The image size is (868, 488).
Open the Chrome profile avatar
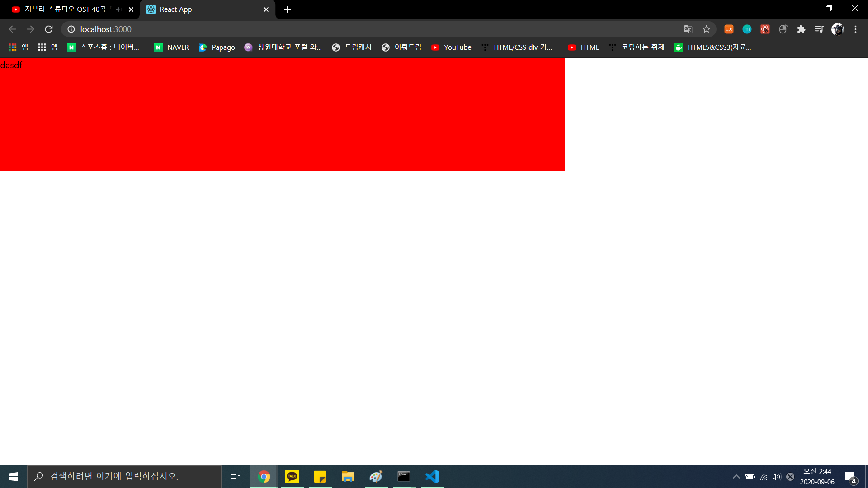[837, 29]
